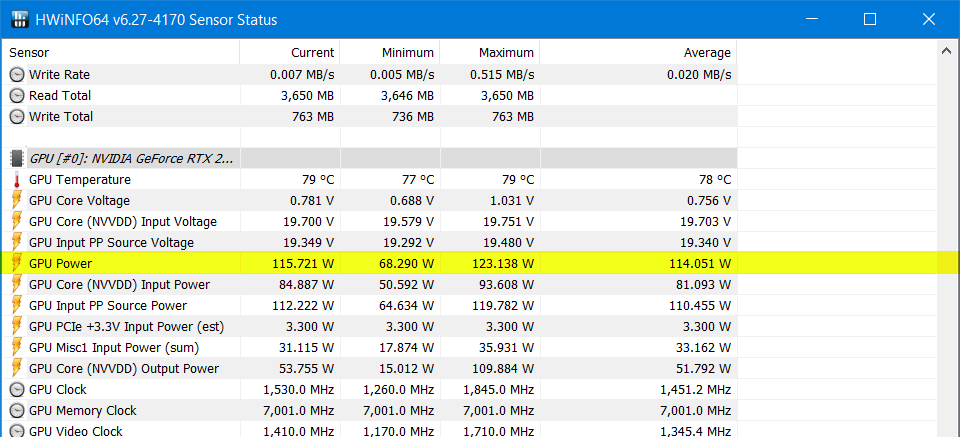Maximize the Sensor Status window
The height and width of the screenshot is (437, 960).
869,20
